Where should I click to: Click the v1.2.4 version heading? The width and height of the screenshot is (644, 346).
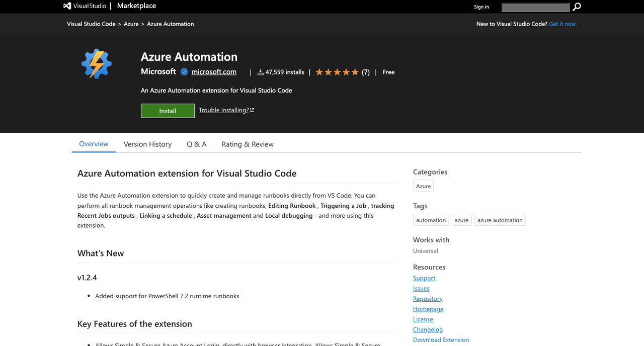pos(87,278)
